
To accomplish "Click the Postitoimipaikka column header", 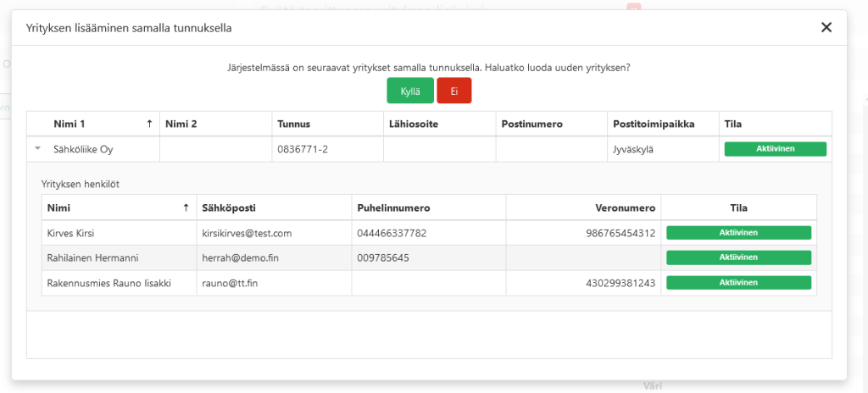I will 653,124.
